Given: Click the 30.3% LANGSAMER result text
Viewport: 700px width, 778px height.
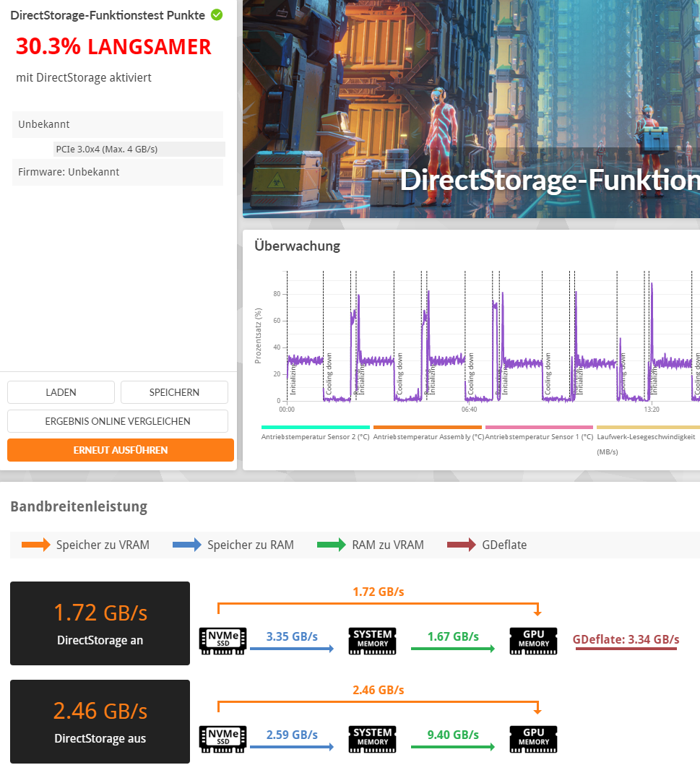Looking at the screenshot, I should click(113, 47).
